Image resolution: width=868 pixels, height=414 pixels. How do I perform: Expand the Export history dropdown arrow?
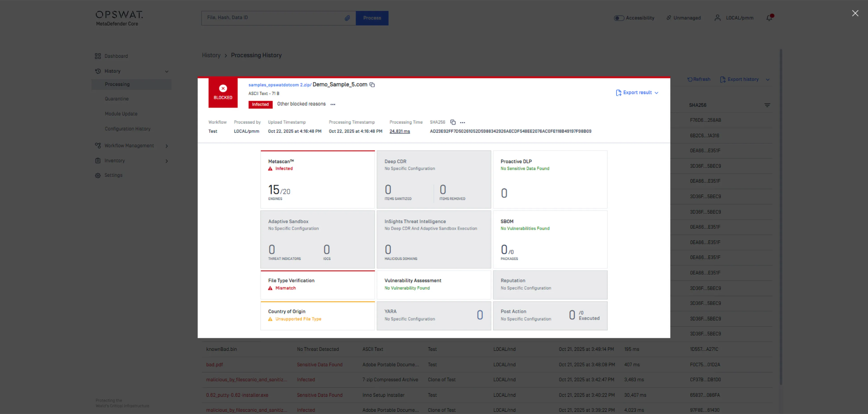[768, 79]
